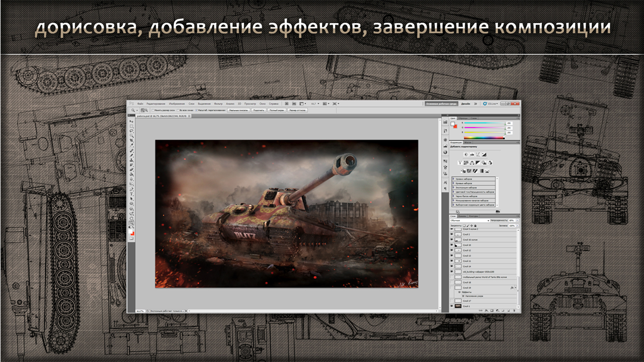Select the Quick Selection tool

point(131,135)
